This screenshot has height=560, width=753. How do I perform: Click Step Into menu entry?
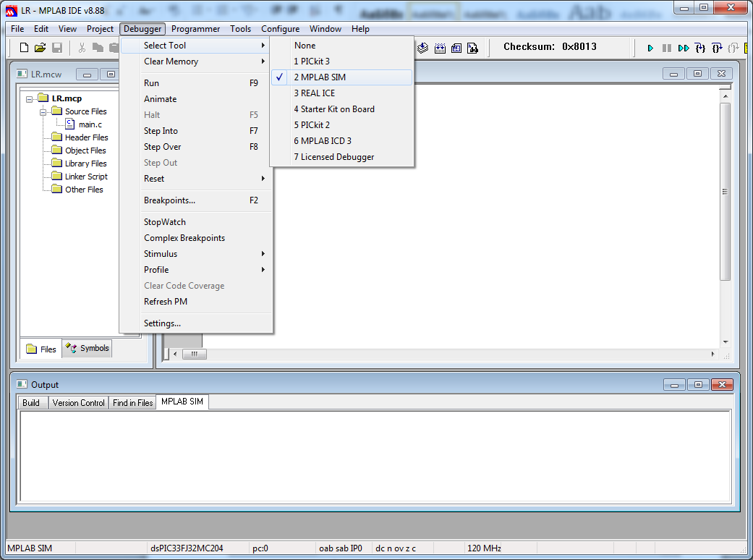[196, 131]
